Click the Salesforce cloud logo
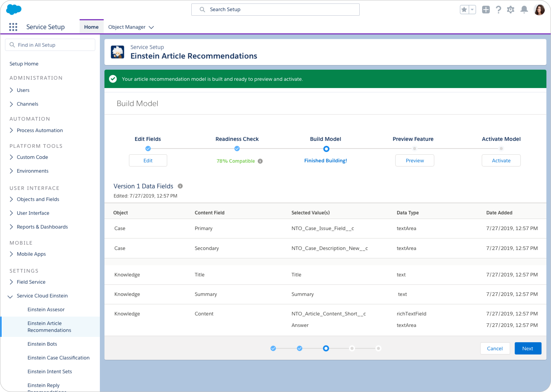Screen dimensions: 551x392 click(x=14, y=10)
